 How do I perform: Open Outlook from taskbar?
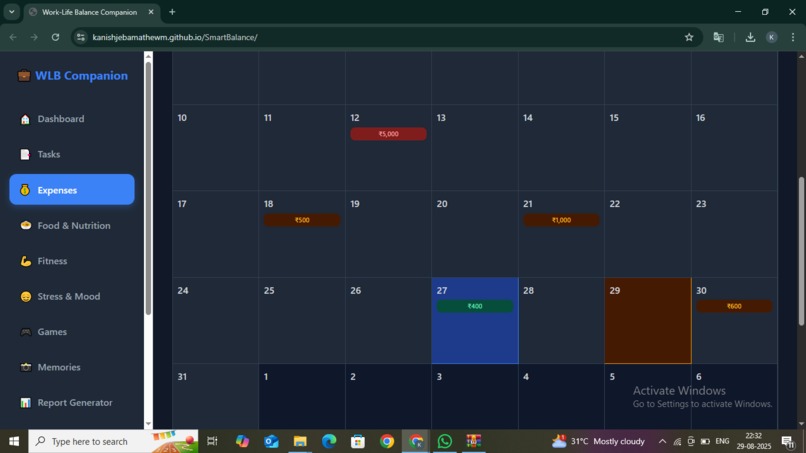271,441
